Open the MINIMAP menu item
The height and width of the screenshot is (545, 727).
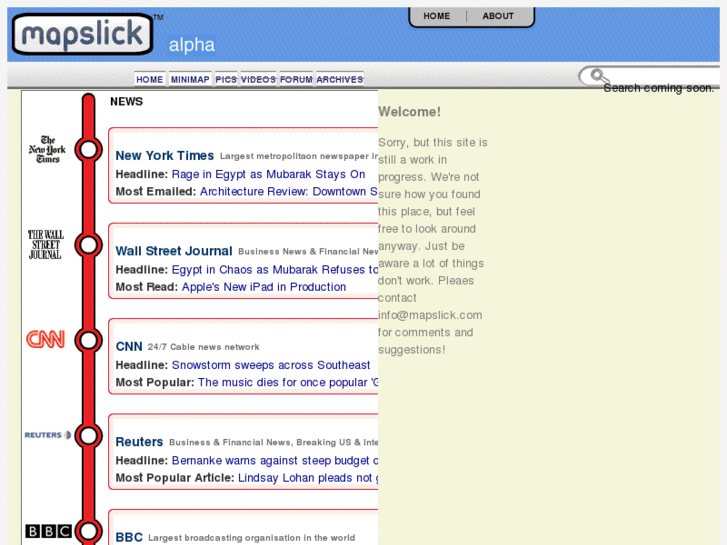click(x=190, y=79)
